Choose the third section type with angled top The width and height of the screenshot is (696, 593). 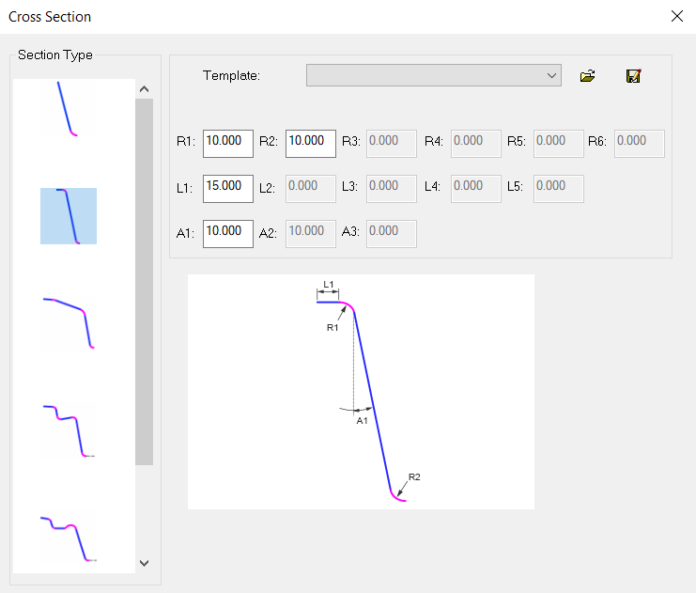coord(68,322)
